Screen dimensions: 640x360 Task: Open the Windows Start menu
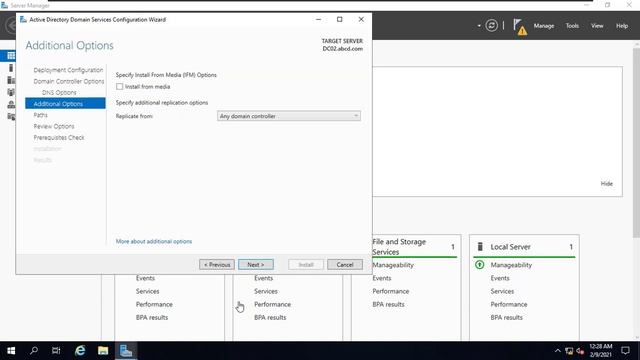click(11, 351)
